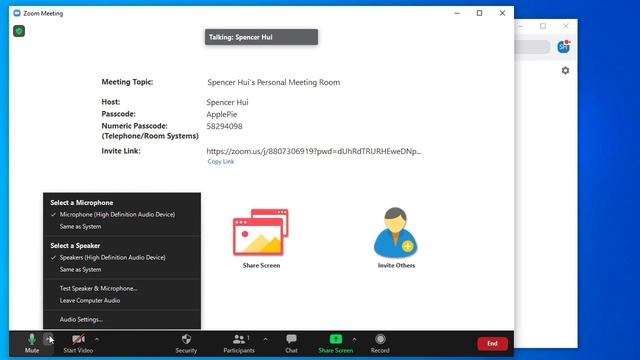
Task: Click the passcode value ApplePie
Action: [x=222, y=114]
